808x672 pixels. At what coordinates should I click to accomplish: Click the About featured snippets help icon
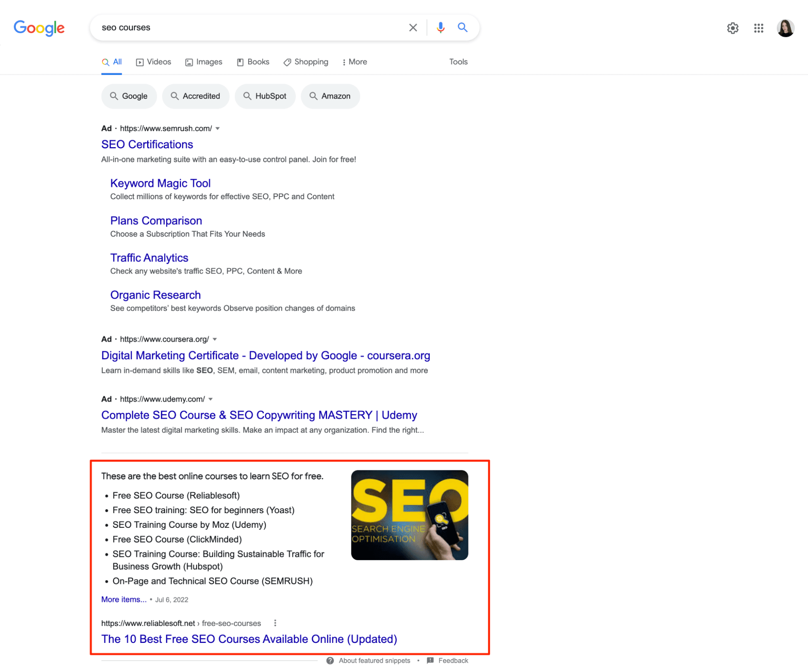[330, 660]
